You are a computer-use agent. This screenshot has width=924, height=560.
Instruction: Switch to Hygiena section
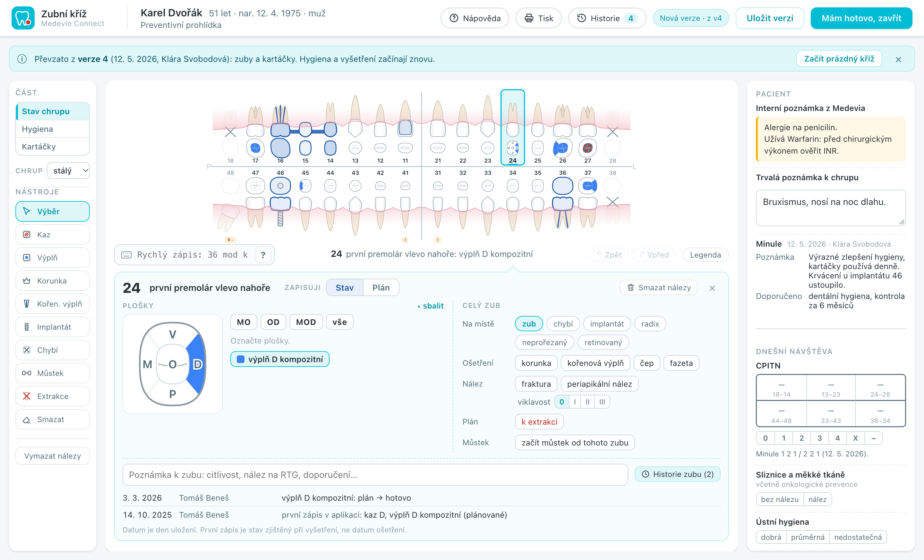53,129
